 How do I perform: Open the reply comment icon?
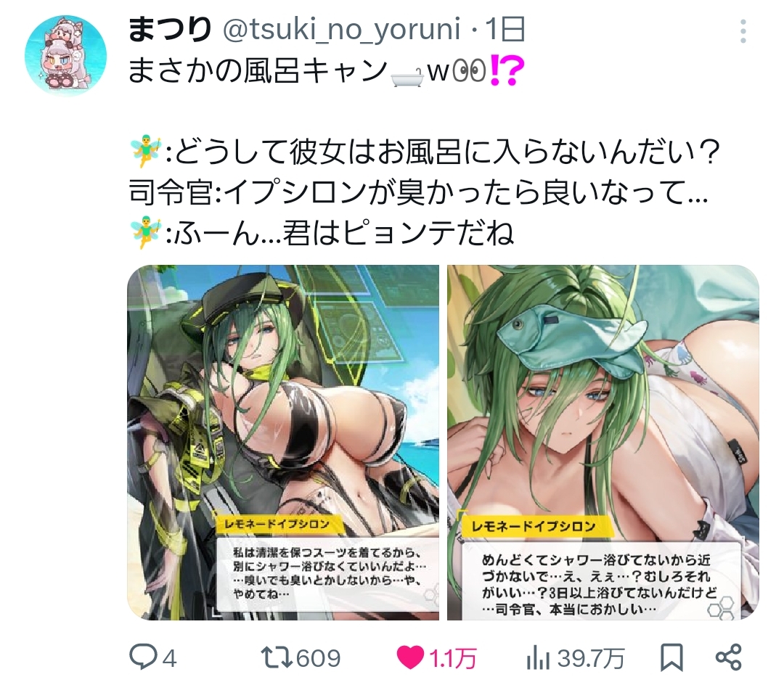144,657
